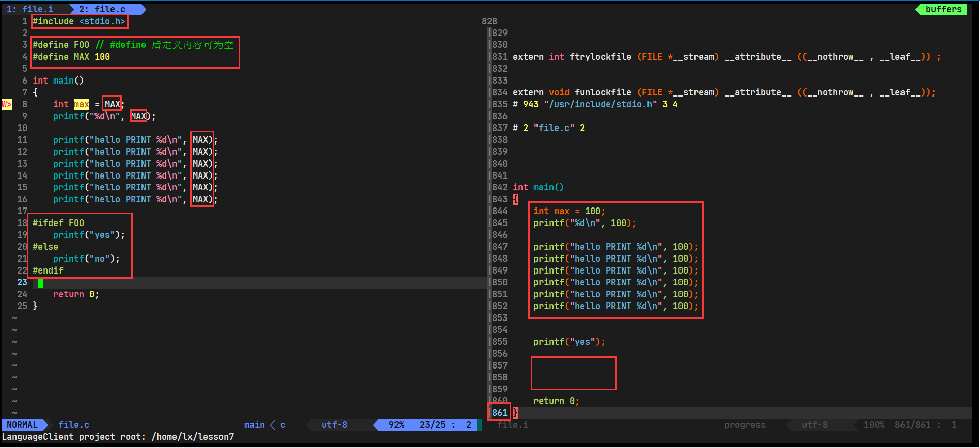Click printf("yes") on line 19
Viewport: 980px width, 448px height.
[89, 235]
